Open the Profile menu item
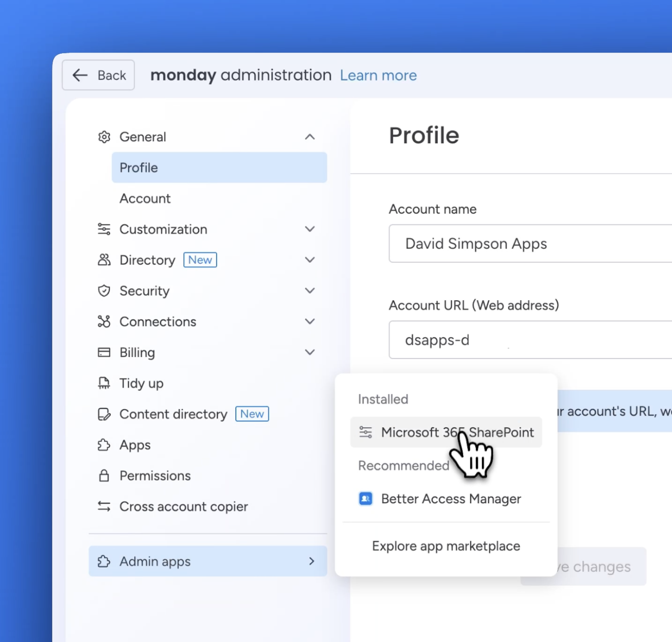672x642 pixels. coord(138,168)
